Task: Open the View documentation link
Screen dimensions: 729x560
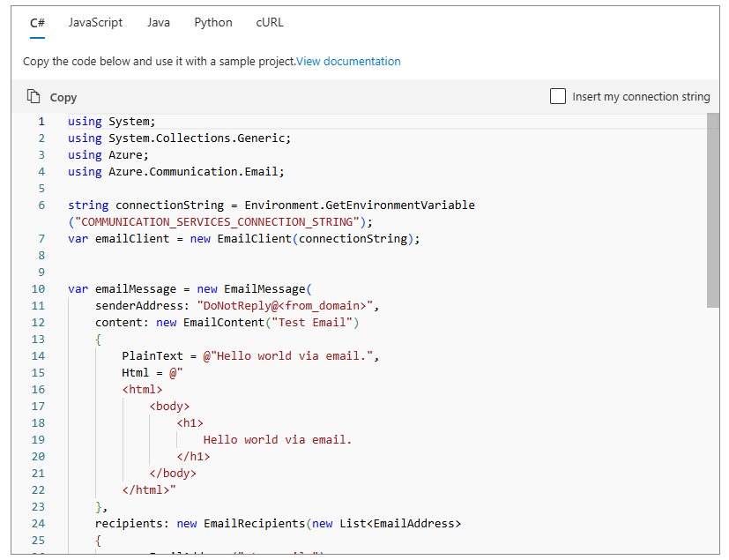Action: pos(348,62)
